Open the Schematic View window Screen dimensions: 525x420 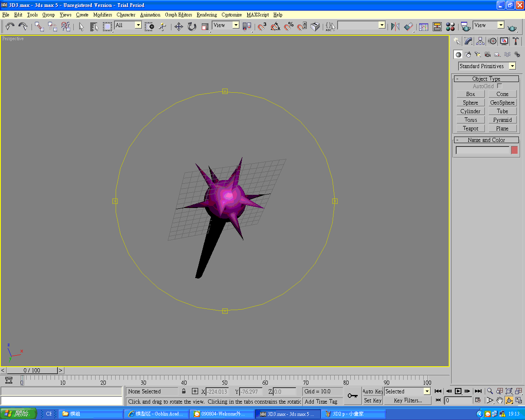[x=437, y=27]
